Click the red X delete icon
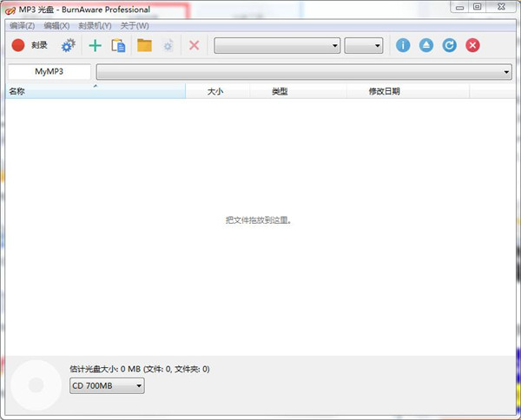The height and width of the screenshot is (420, 521). coord(194,45)
